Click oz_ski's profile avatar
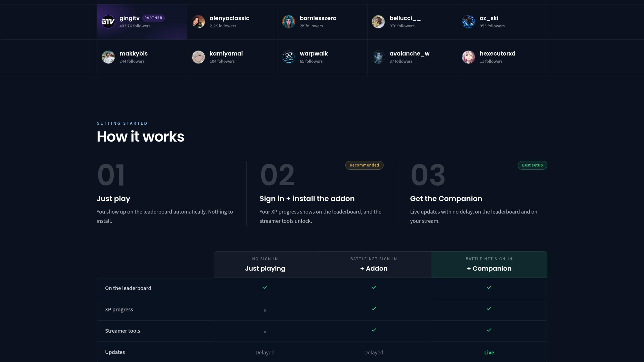The width and height of the screenshot is (644, 362). pos(468,22)
